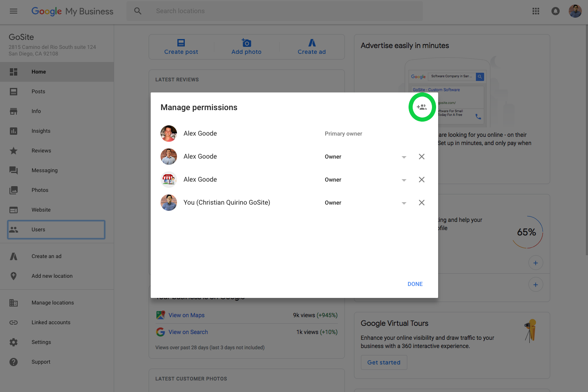
Task: Click the Settings gear icon
Action: 14,342
